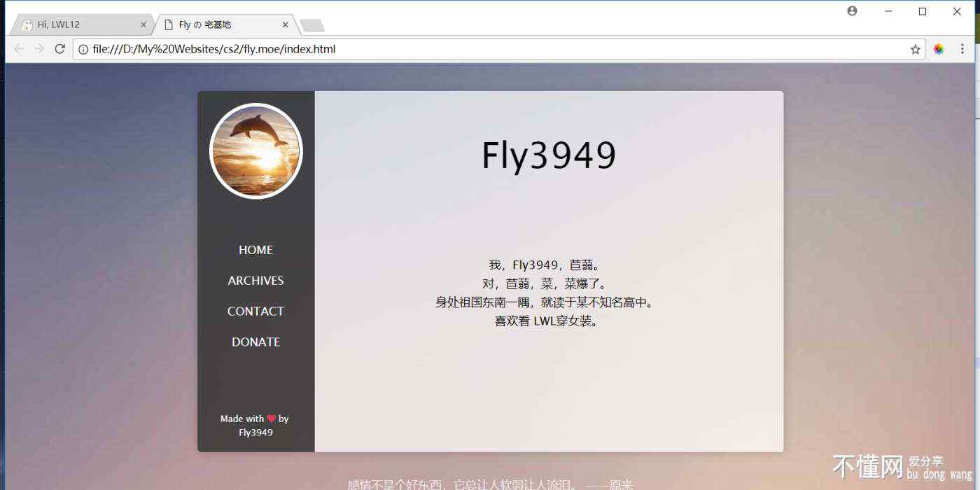This screenshot has height=490, width=980.
Task: Open the DONATE page
Action: click(x=255, y=342)
